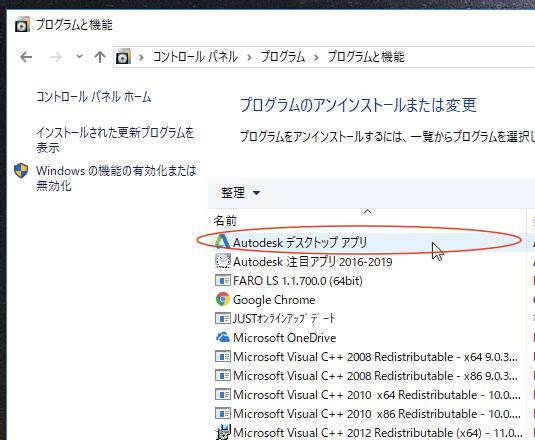Click プログラムと機能 breadcrumb segment

366,57
